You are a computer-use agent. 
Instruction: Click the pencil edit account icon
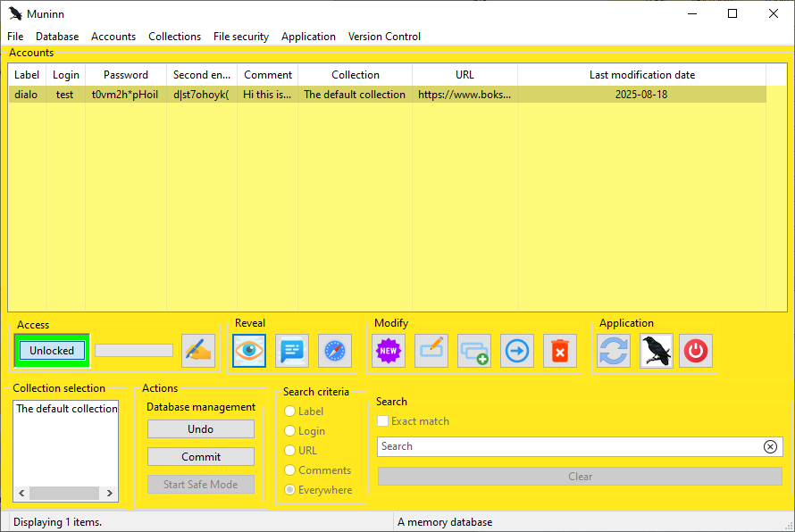(x=431, y=351)
